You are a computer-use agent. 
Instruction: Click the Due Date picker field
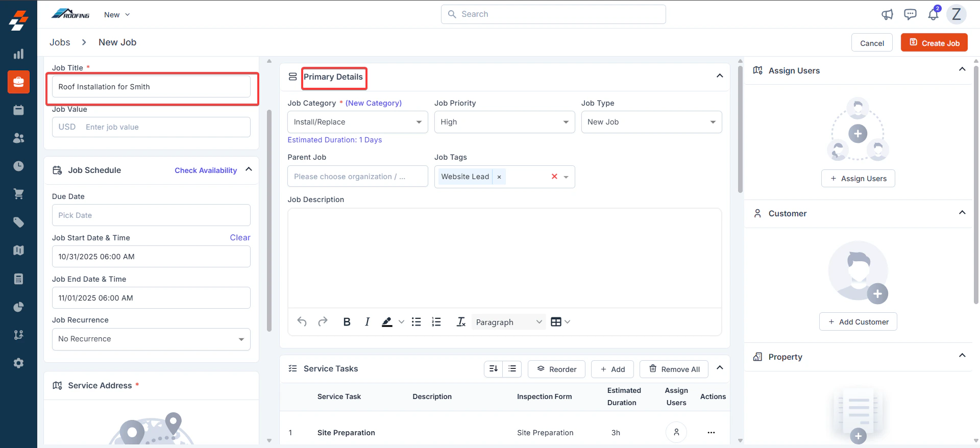151,215
